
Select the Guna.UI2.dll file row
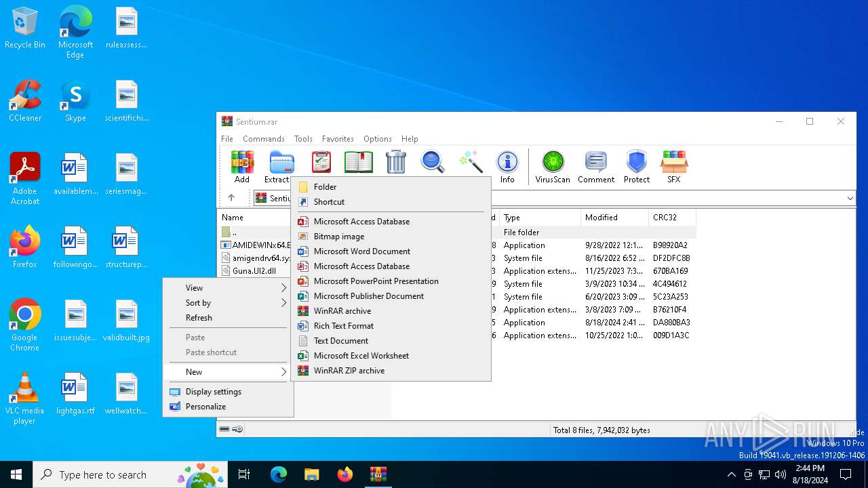255,271
